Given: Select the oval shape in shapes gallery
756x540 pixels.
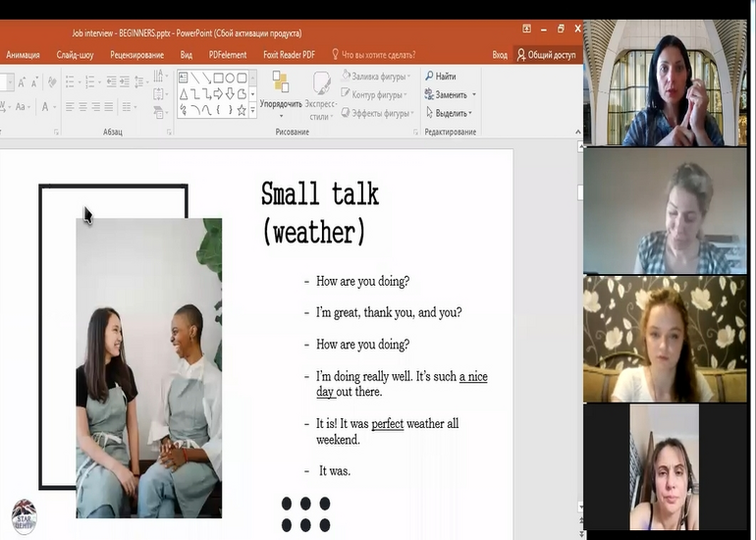Looking at the screenshot, I should (230, 78).
